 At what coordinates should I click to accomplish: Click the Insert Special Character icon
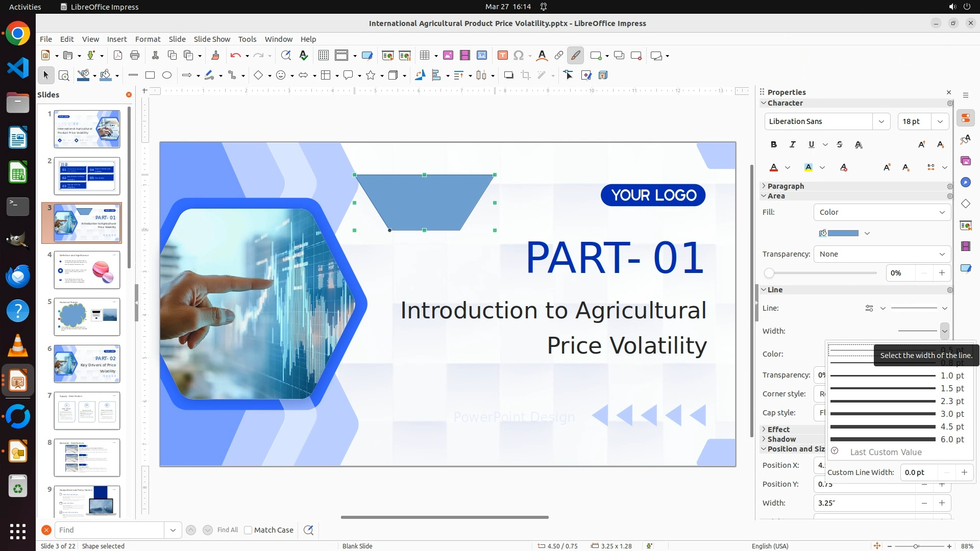point(519,56)
